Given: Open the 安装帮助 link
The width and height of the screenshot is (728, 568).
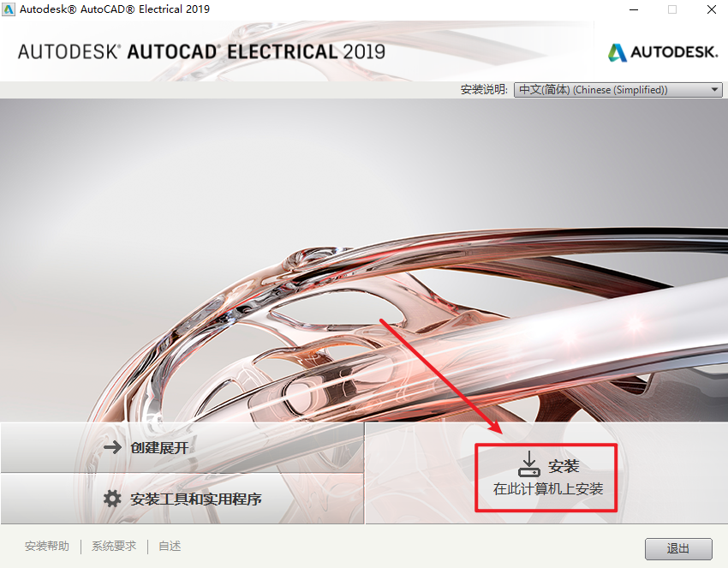Looking at the screenshot, I should 47,547.
